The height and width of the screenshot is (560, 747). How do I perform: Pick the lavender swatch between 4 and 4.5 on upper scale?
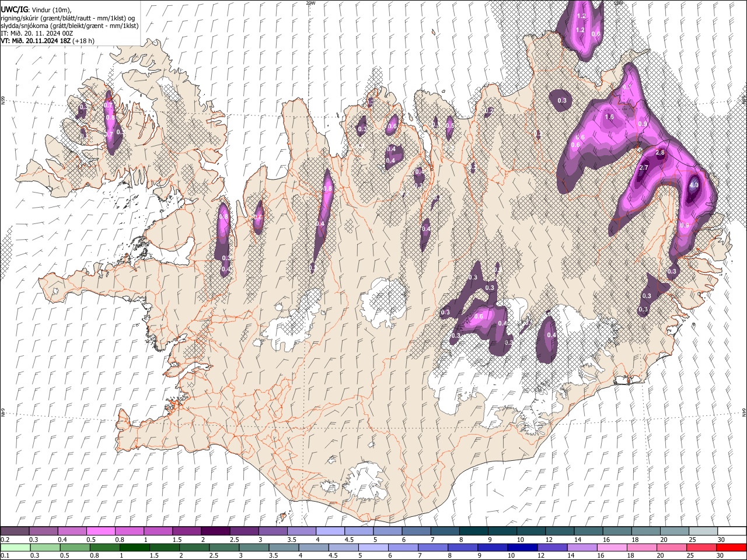click(x=330, y=531)
